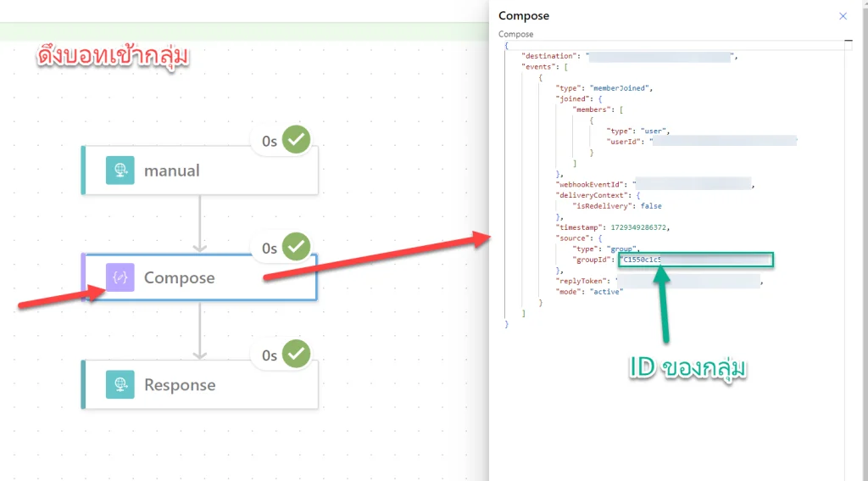Click the "mode" active value
Screen dimensions: 868x481
tap(606, 292)
